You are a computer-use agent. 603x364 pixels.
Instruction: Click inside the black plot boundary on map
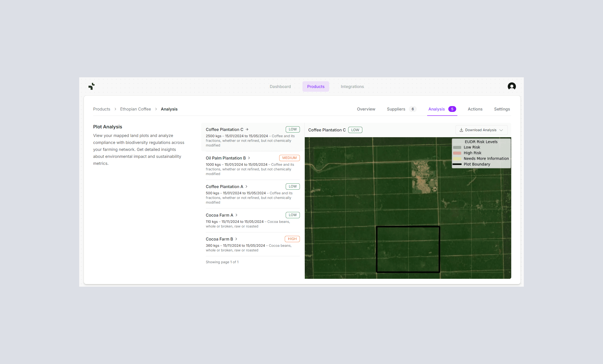(408, 249)
